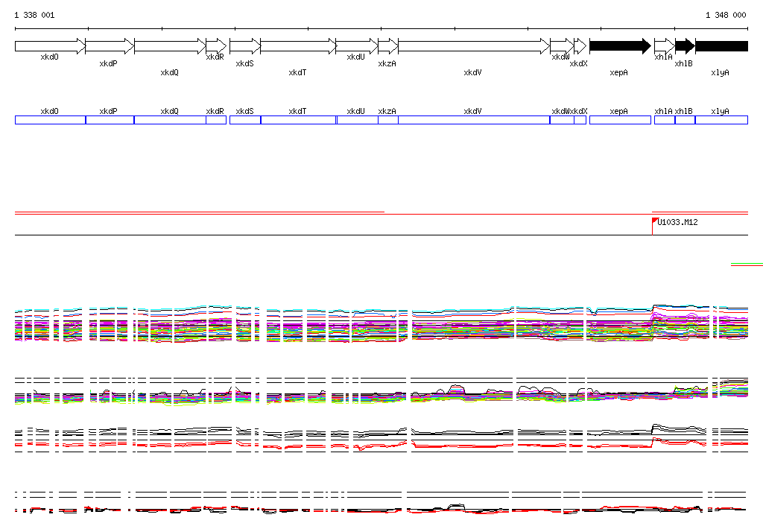Click the xkdT gene arrow
Screen dimensions: 763x532
298,46
